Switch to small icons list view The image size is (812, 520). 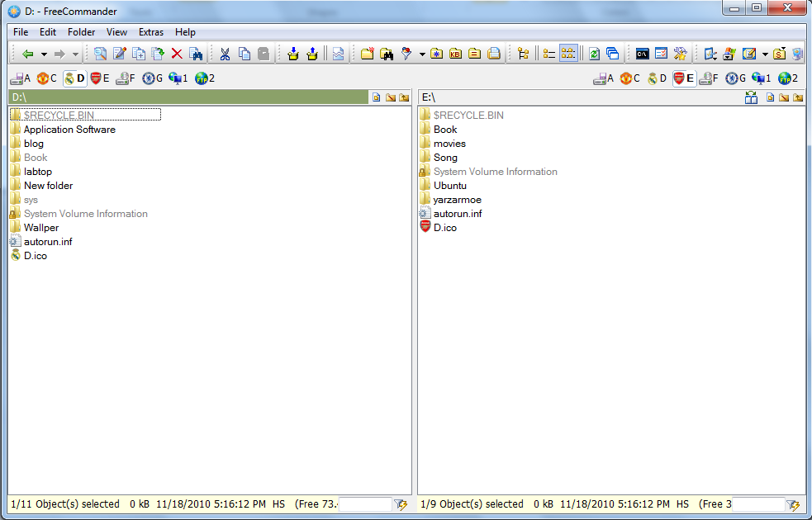(568, 54)
